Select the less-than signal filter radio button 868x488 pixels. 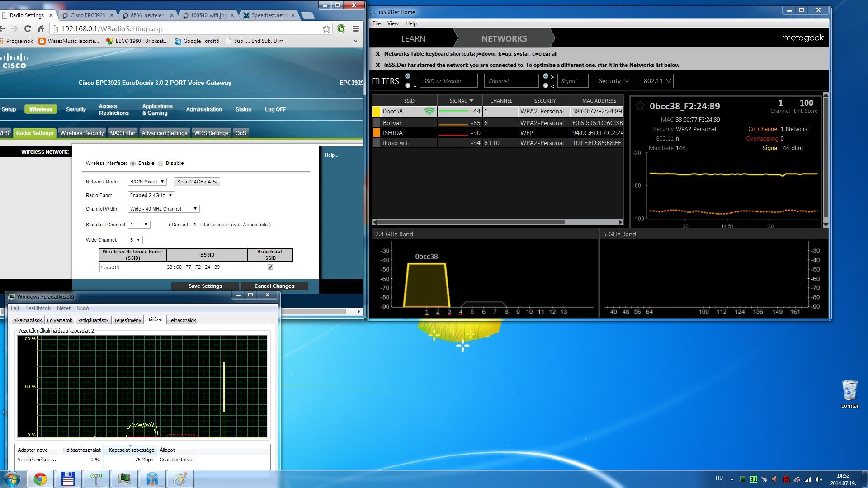tap(546, 85)
